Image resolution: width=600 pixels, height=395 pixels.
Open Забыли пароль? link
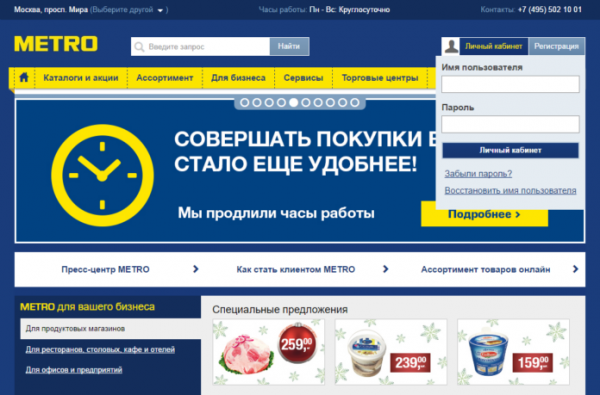pyautogui.click(x=478, y=174)
